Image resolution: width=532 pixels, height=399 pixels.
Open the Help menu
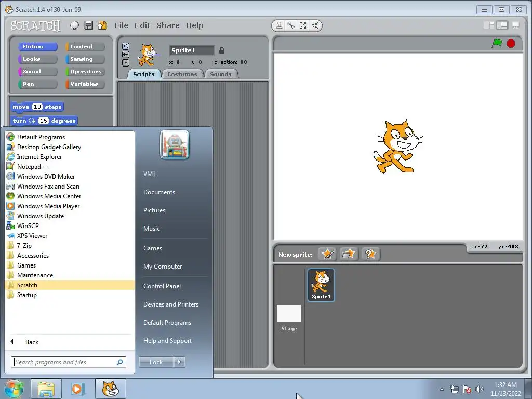coord(194,25)
